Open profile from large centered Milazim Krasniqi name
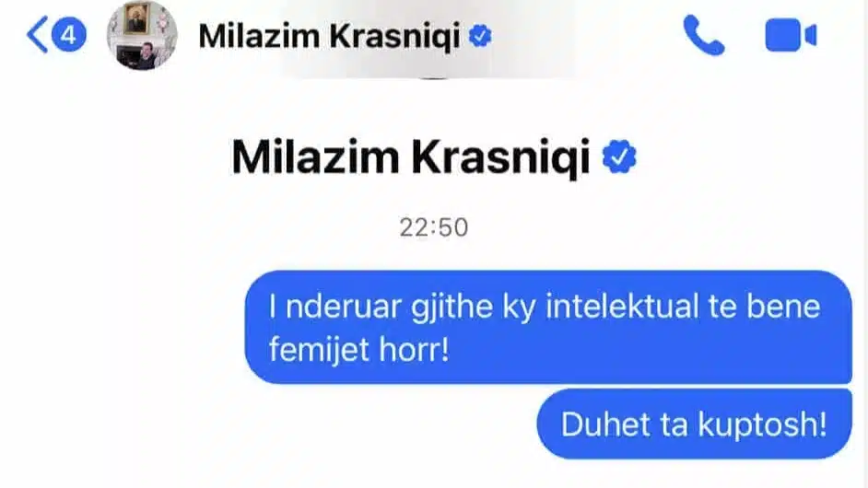 click(410, 157)
